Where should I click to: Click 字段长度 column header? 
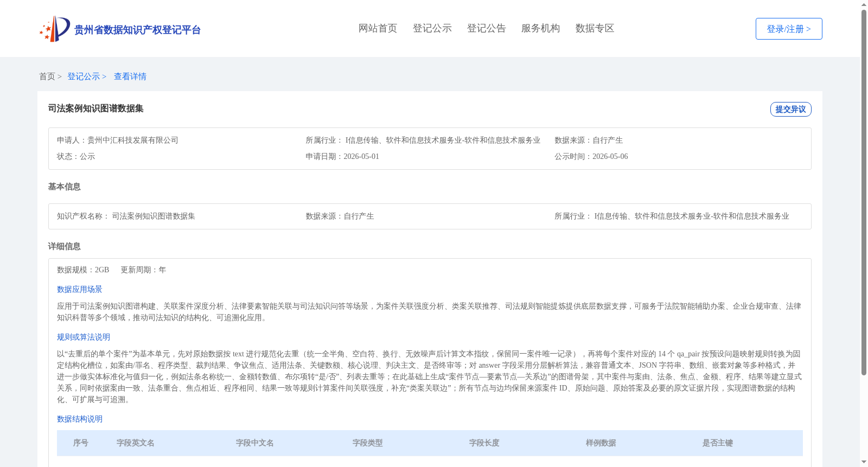coord(484,443)
